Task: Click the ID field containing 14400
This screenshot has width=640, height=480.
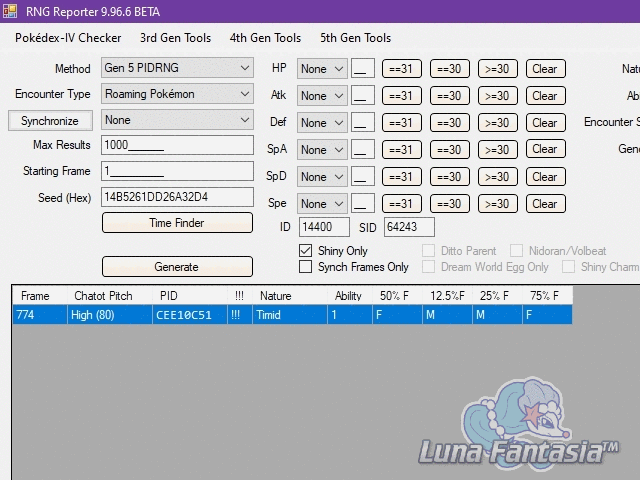Action: 324,227
